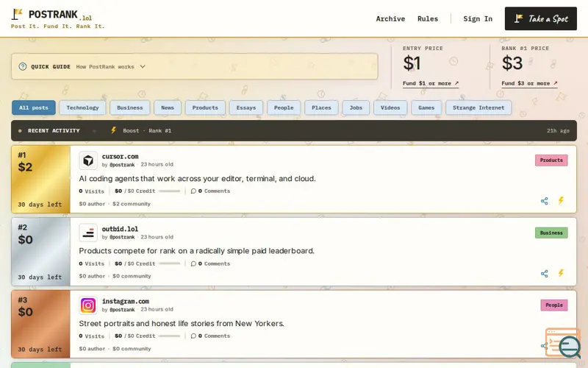The image size is (588, 368).
Task: Open the cursor.com post title
Action: point(120,157)
